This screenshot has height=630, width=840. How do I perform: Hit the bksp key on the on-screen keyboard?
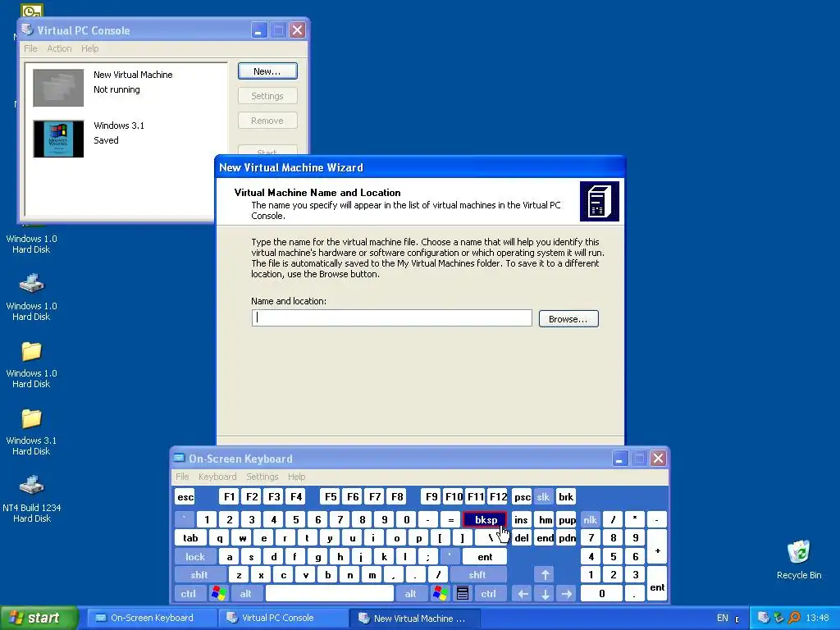click(485, 519)
